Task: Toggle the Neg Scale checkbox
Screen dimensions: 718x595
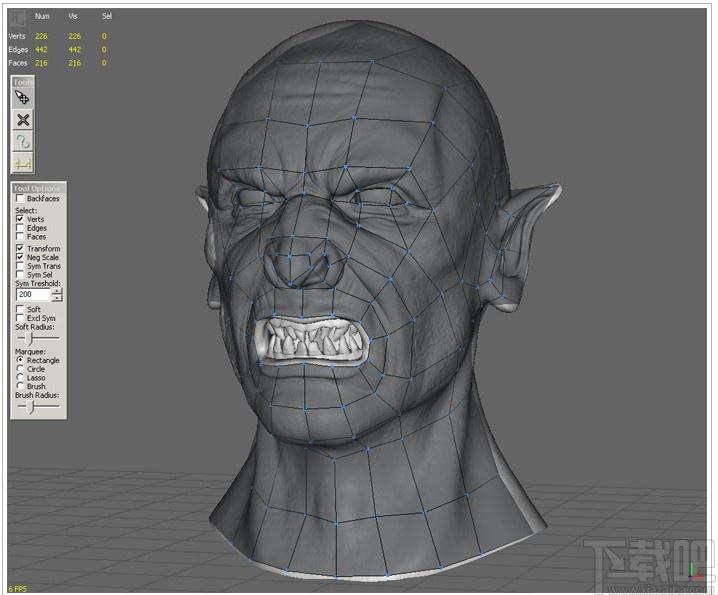Action: (20, 257)
